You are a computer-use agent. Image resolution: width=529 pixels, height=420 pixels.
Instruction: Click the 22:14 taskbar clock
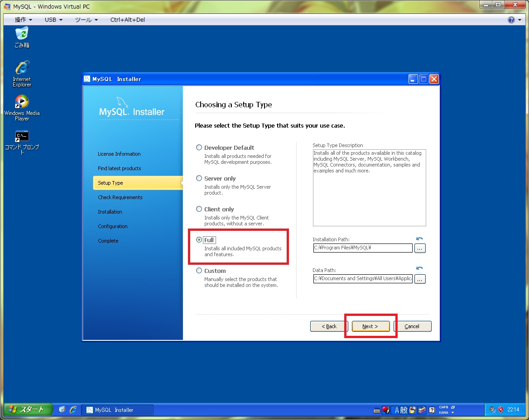pos(513,410)
